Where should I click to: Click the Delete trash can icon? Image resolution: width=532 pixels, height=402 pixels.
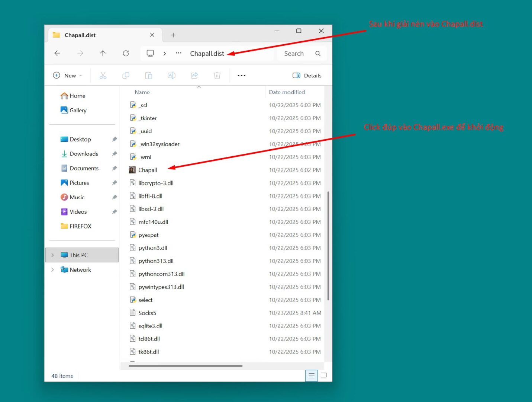(x=217, y=76)
